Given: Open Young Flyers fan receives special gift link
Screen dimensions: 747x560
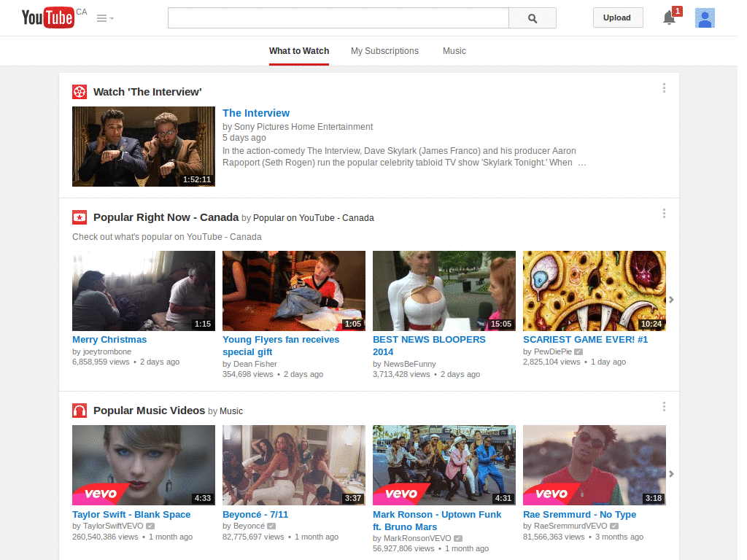Looking at the screenshot, I should tap(281, 346).
